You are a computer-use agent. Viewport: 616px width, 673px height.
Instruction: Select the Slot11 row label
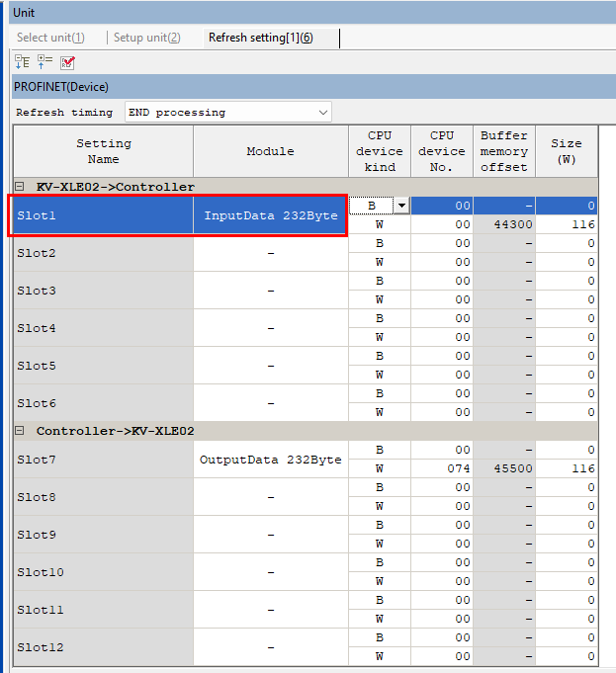tap(103, 610)
